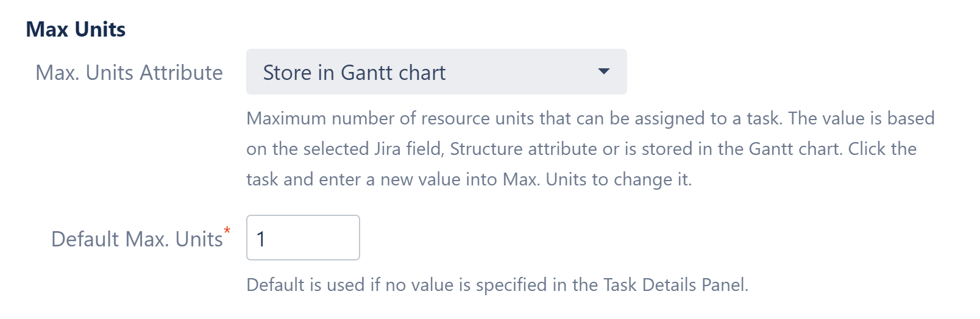Click "Task Details Panel" in the hint text

click(x=675, y=285)
